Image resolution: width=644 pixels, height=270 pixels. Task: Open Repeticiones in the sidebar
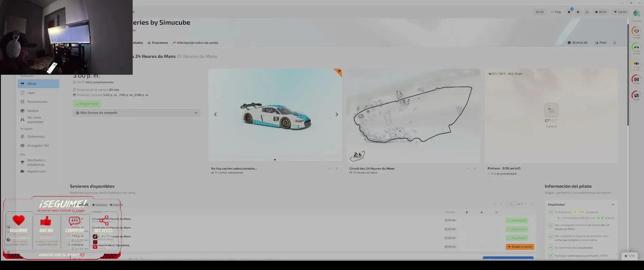coord(38,171)
